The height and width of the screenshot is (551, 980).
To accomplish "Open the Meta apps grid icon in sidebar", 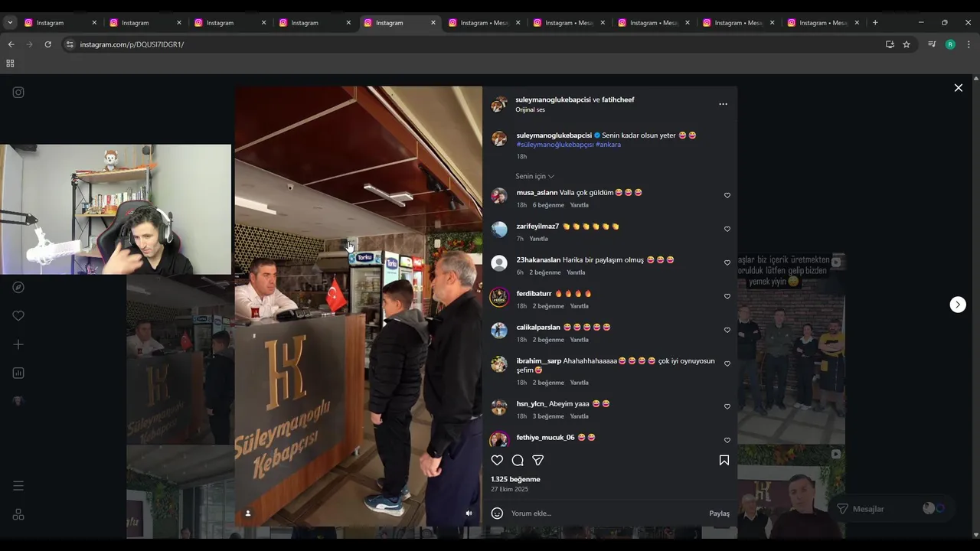I will coord(18,515).
